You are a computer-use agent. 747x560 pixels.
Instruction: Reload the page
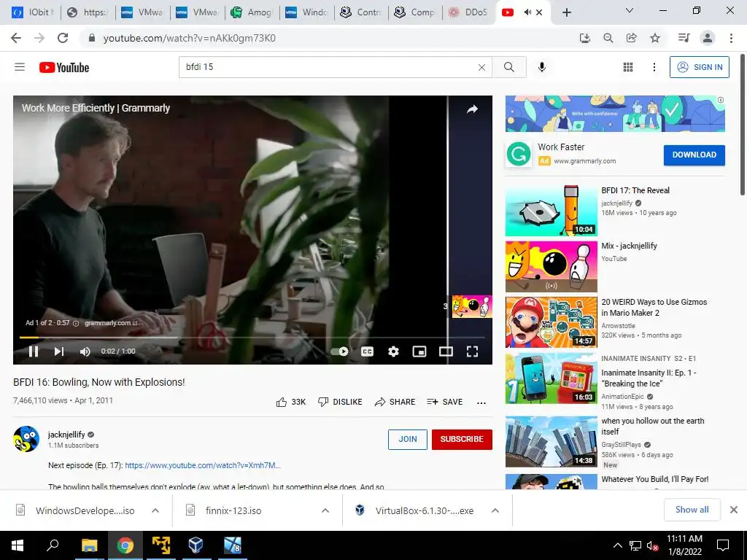(x=63, y=38)
